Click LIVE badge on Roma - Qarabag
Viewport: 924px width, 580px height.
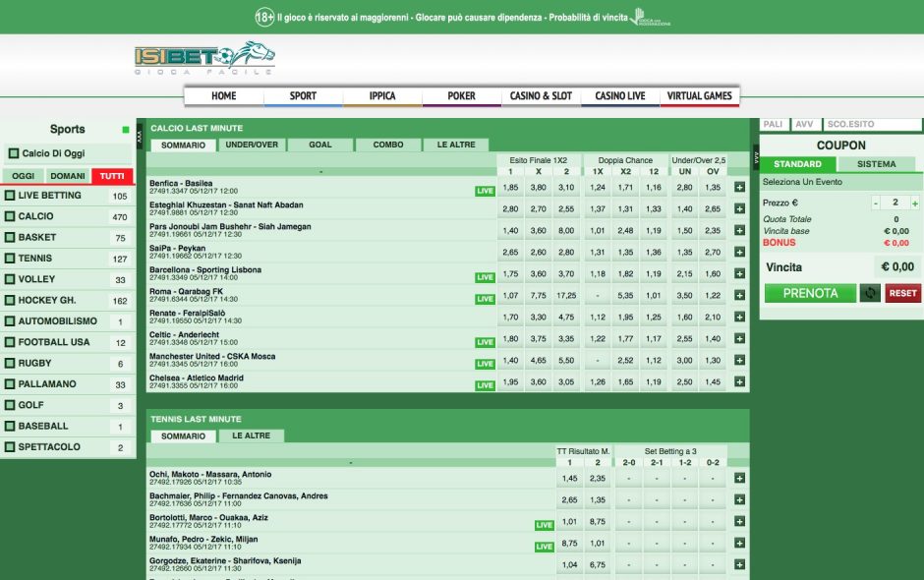pyautogui.click(x=485, y=300)
